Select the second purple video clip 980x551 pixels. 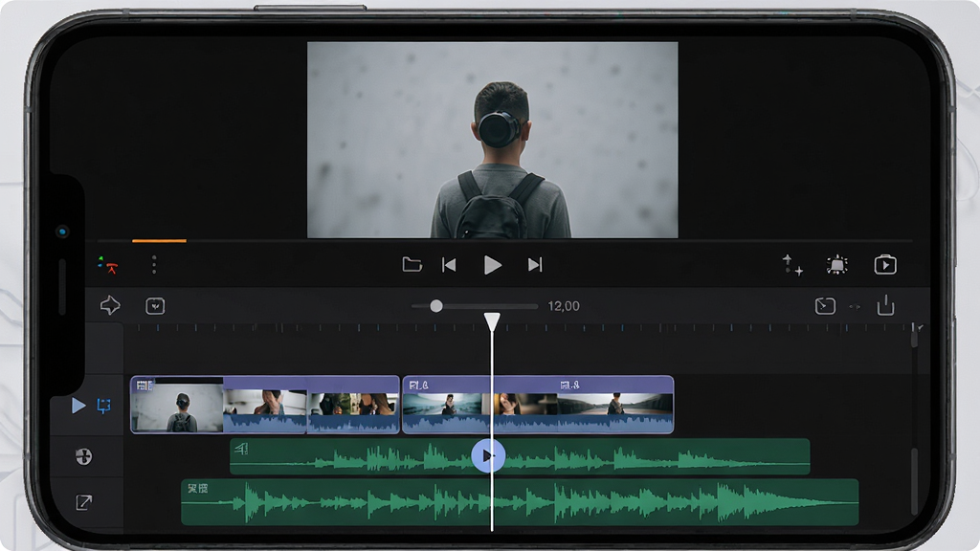coord(538,405)
